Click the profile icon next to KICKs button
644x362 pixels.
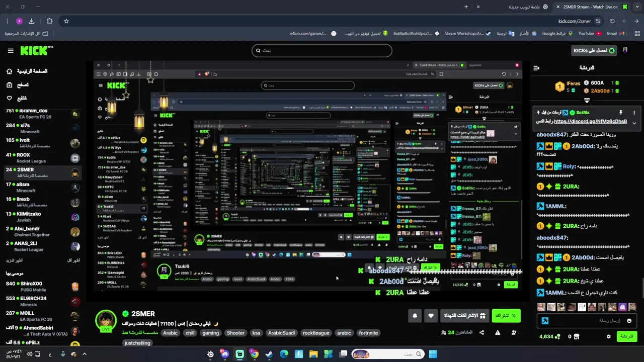(625, 51)
